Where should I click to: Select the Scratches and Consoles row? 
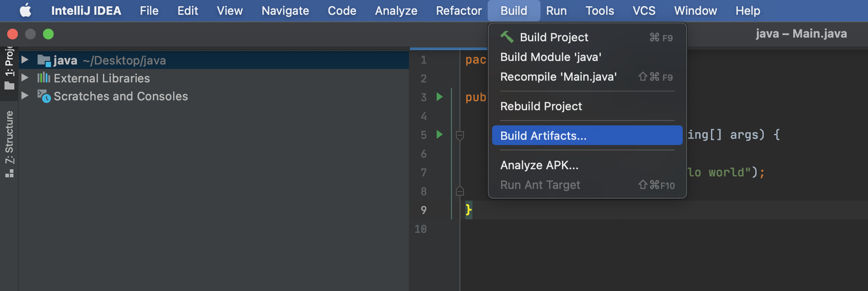coord(214,96)
